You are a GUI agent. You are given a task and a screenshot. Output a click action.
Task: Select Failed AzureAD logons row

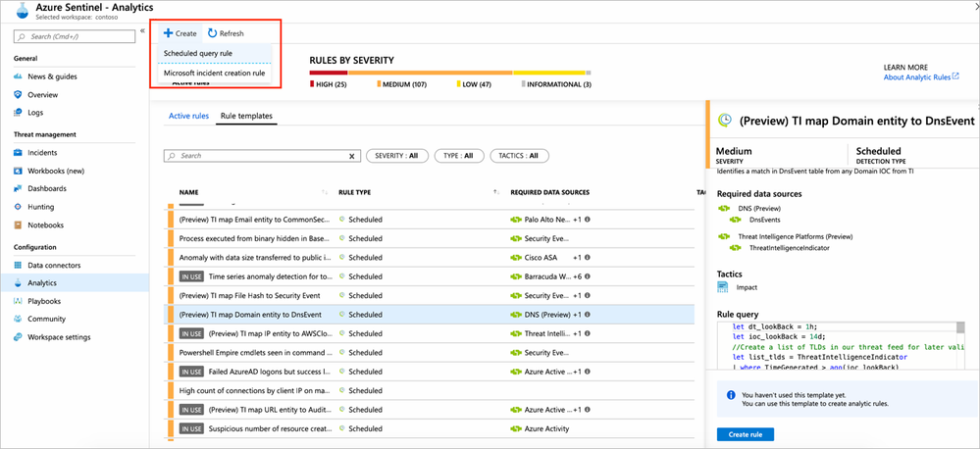[x=429, y=372]
